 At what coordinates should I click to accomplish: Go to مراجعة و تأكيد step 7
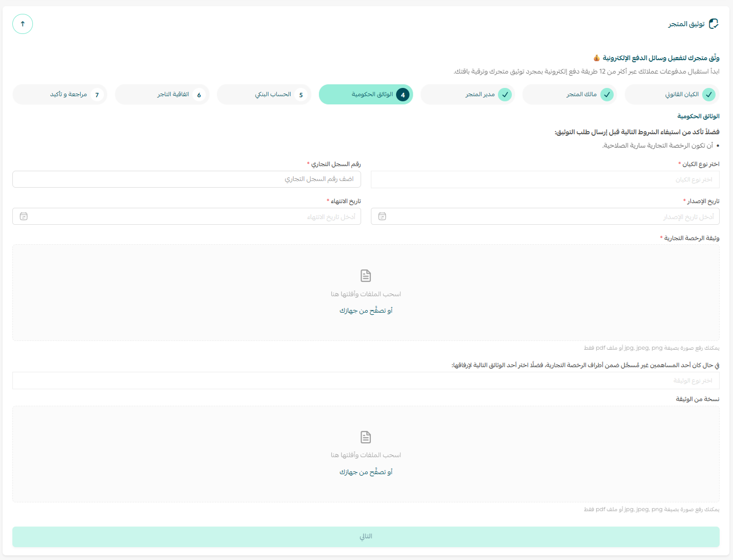[60, 95]
